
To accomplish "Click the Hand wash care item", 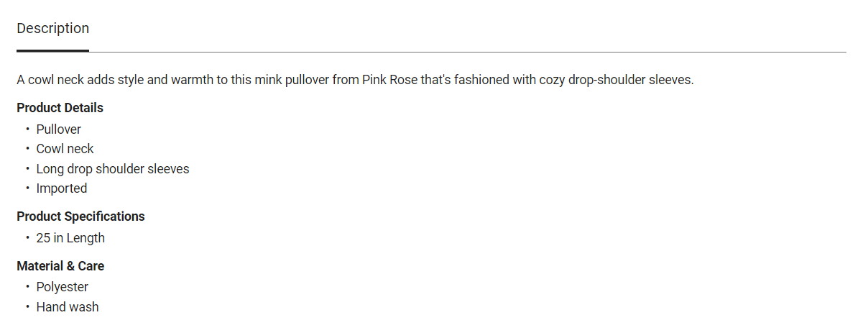I will [68, 307].
